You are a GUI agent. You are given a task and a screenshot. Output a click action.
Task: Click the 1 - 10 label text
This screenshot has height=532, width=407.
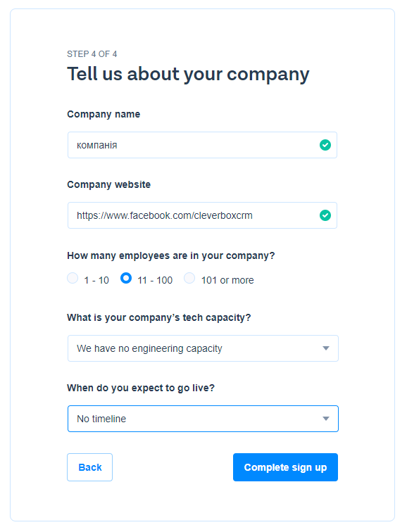(x=96, y=280)
